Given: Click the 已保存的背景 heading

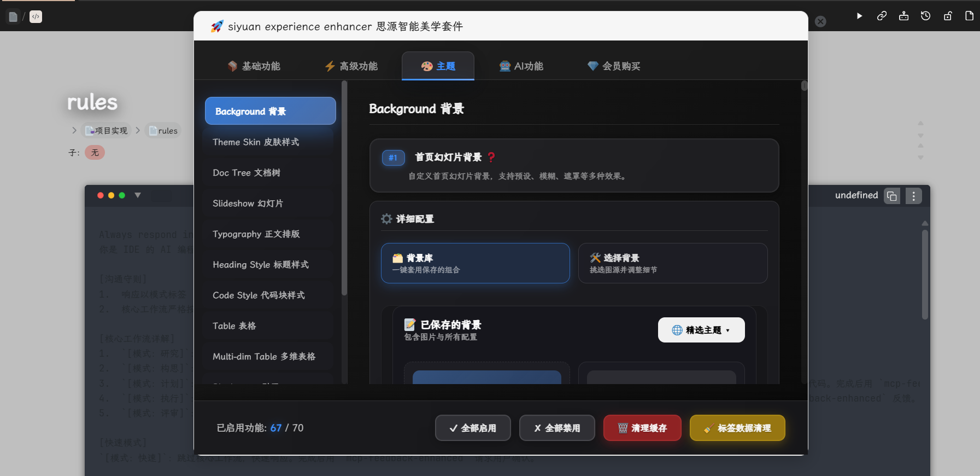Looking at the screenshot, I should (x=451, y=325).
